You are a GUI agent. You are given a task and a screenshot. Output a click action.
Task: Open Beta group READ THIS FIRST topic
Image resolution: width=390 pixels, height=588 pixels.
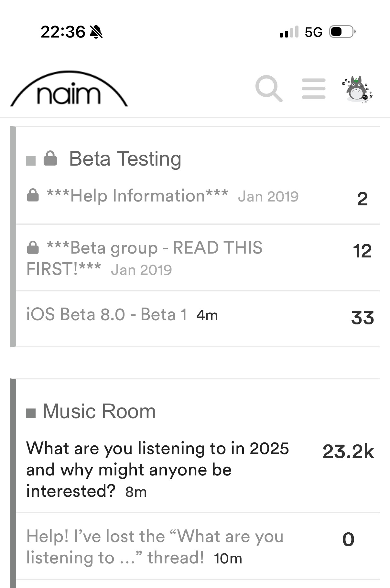point(154,248)
